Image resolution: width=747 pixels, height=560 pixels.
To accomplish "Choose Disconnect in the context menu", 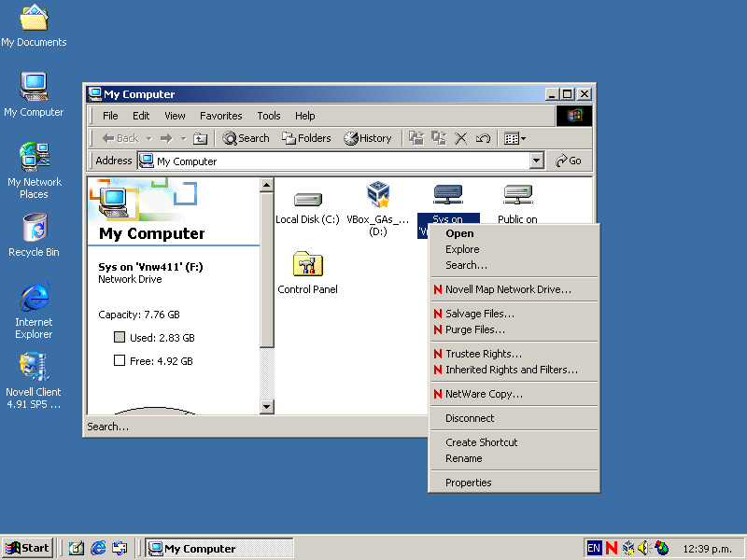I will (514, 418).
